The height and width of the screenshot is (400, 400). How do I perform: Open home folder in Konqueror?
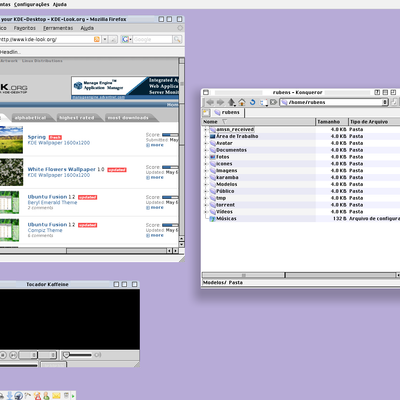tap(242, 102)
